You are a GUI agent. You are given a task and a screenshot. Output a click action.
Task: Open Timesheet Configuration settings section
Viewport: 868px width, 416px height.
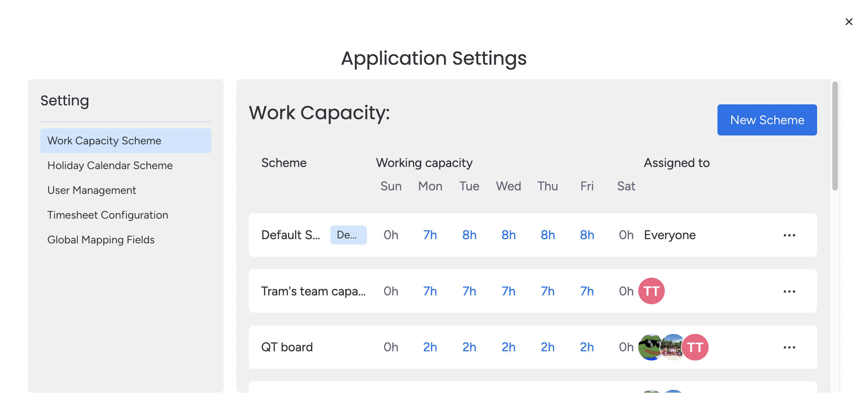point(108,215)
